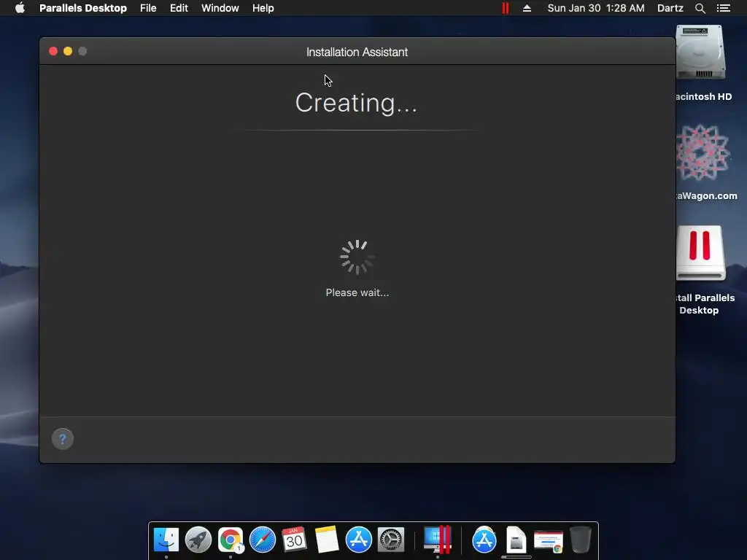Open the Edit menu
This screenshot has width=747, height=560.
point(179,8)
